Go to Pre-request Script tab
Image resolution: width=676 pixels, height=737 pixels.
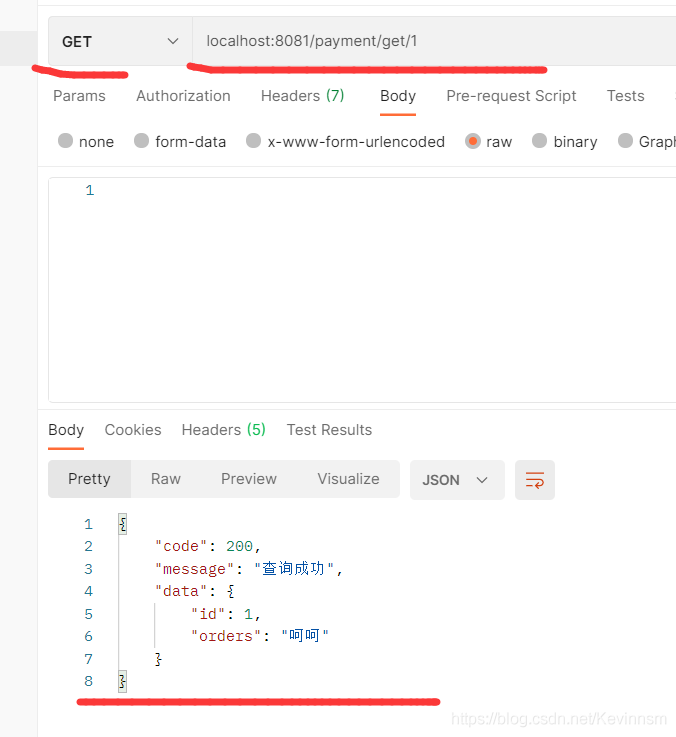point(511,96)
